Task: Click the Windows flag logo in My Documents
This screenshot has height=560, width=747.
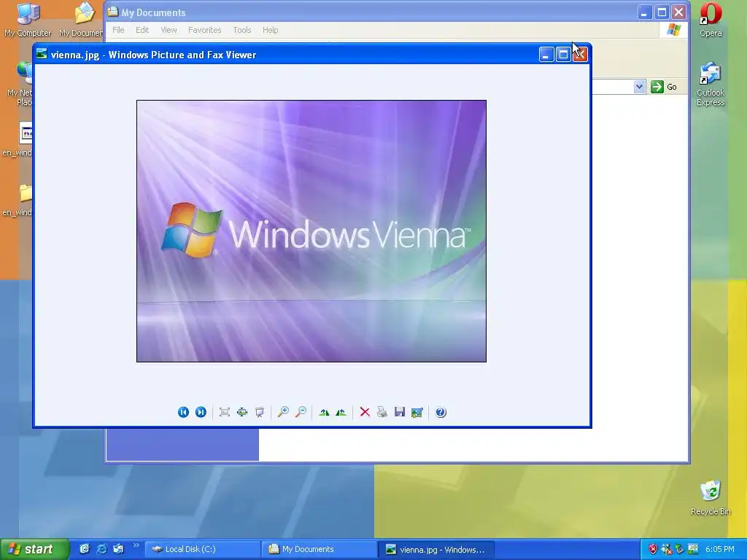Action: tap(673, 30)
